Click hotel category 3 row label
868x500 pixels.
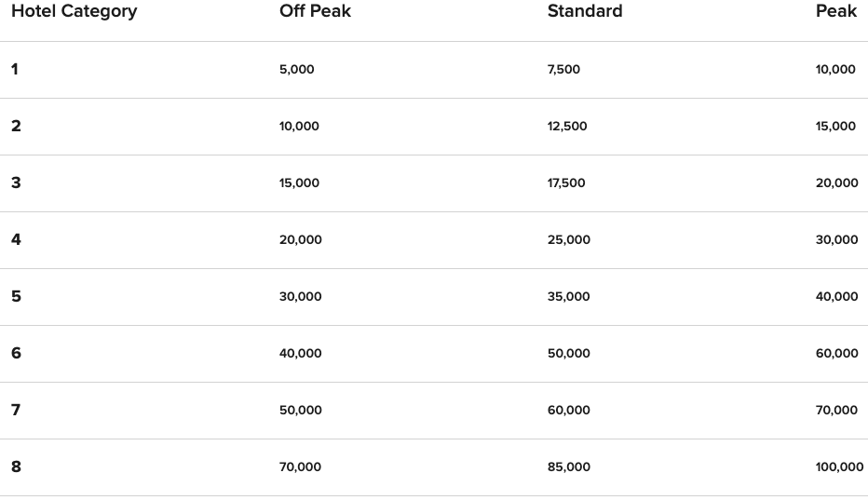click(16, 182)
